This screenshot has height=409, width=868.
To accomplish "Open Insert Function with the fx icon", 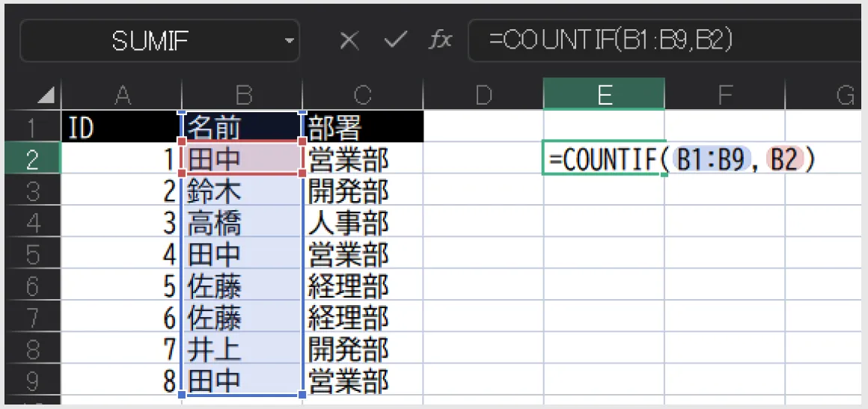I will tap(441, 40).
